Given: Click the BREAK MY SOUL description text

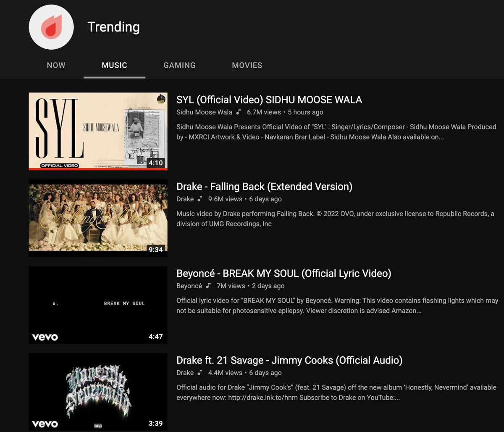Looking at the screenshot, I should pyautogui.click(x=337, y=306).
